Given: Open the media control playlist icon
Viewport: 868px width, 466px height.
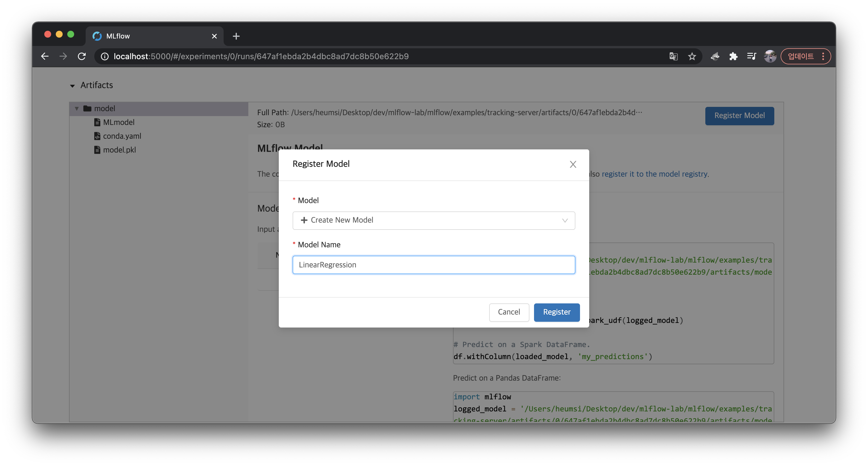Looking at the screenshot, I should pos(751,56).
